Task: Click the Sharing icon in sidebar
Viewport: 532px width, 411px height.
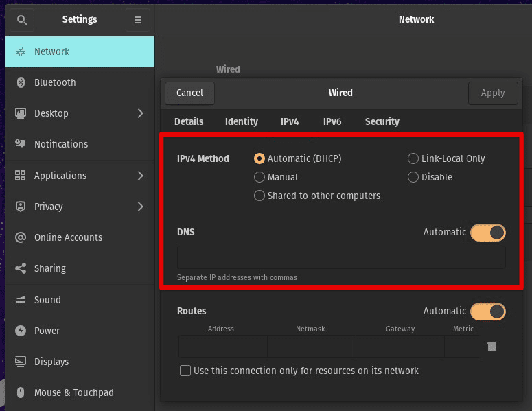Action: click(x=21, y=268)
